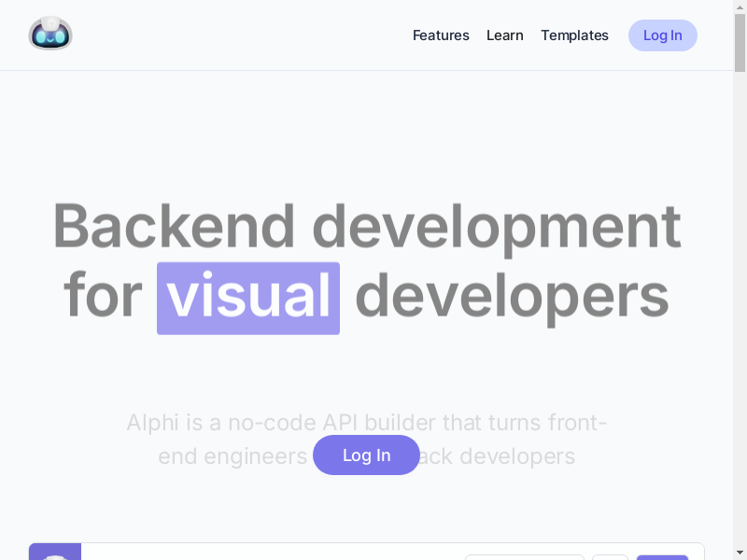This screenshot has width=747, height=560.
Task: Open the Features menu item
Action: coord(441,35)
